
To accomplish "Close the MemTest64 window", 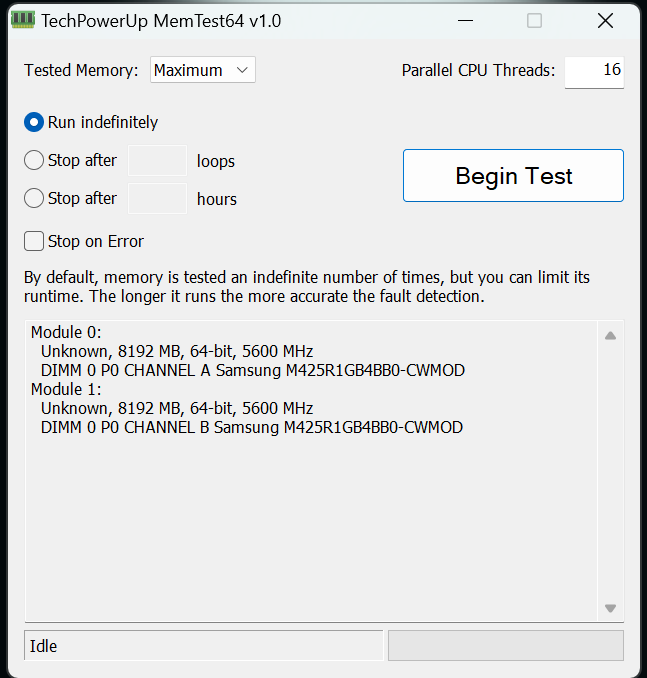I will [x=605, y=20].
